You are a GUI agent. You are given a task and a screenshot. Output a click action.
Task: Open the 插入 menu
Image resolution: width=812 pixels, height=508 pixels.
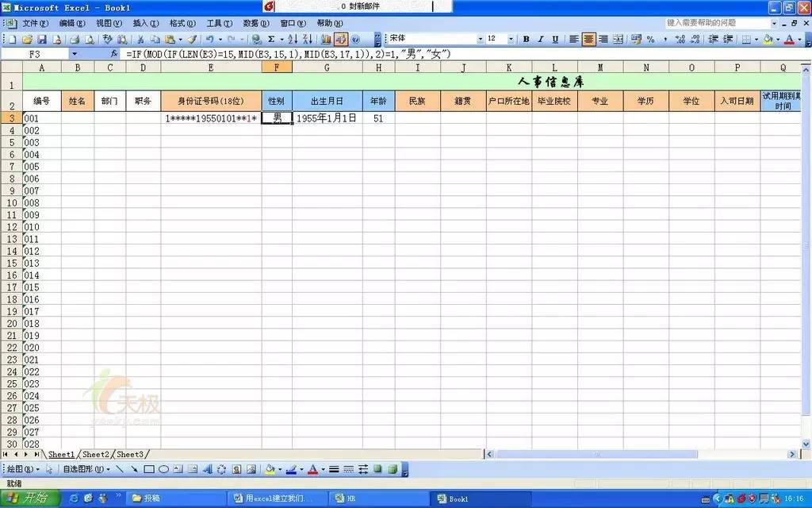pos(146,23)
